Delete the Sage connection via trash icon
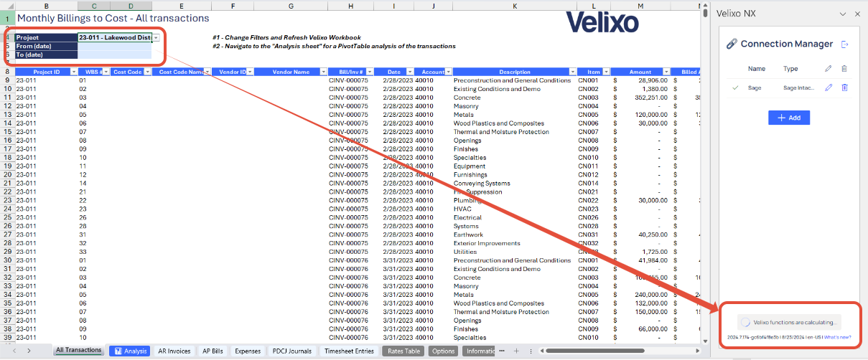 pos(844,87)
